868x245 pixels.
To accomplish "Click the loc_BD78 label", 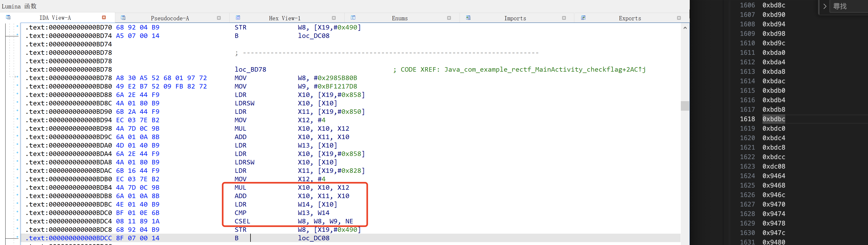I will [250, 69].
